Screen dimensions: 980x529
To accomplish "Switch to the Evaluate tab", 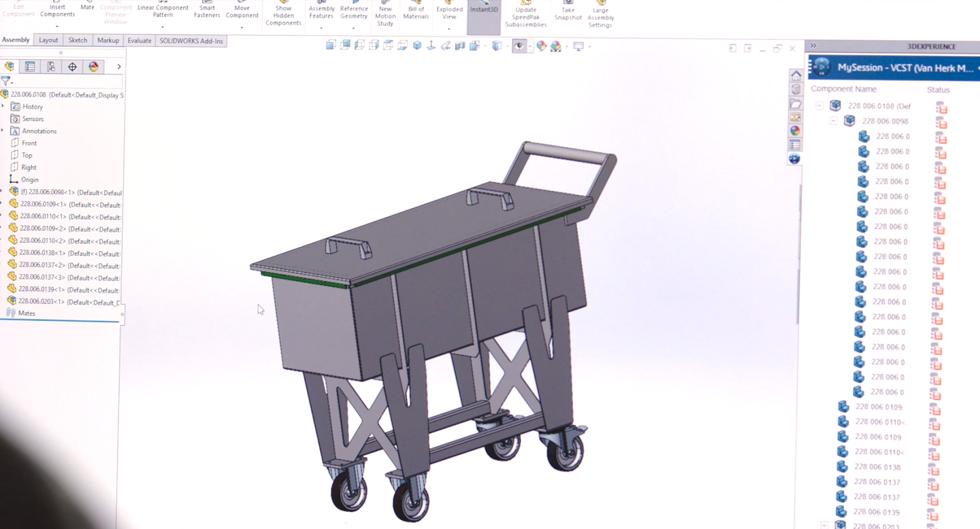I will pos(140,41).
